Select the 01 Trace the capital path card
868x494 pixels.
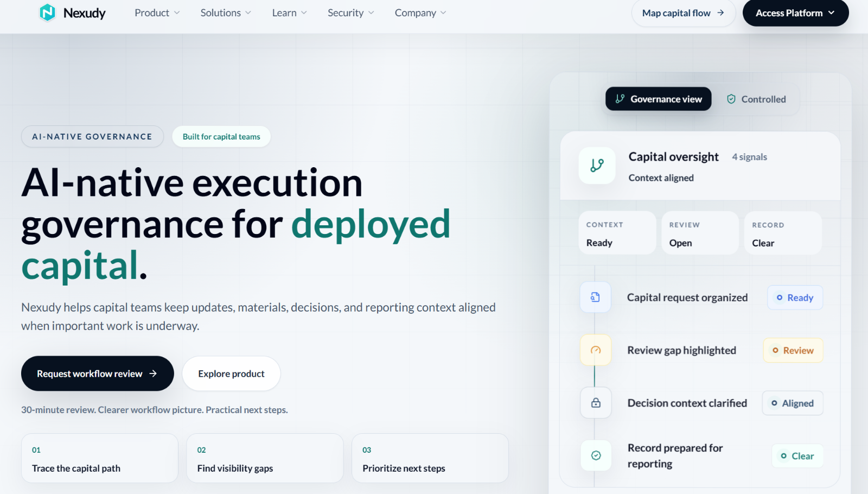click(x=100, y=458)
